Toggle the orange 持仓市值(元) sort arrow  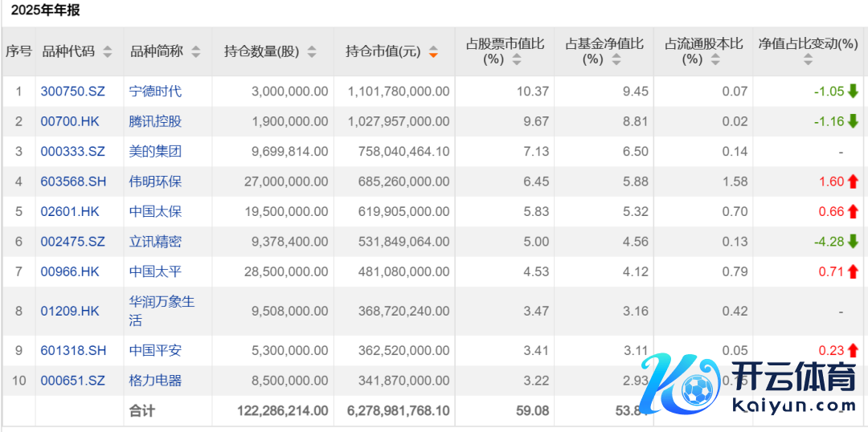433,52
